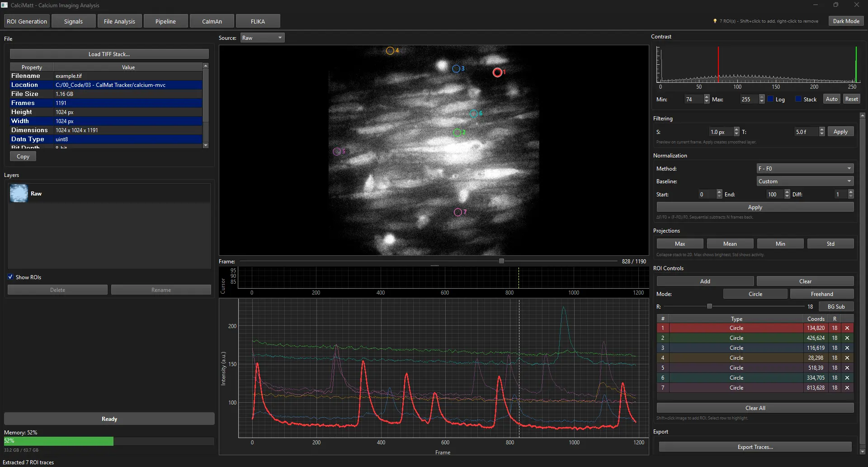Image resolution: width=868 pixels, height=467 pixels.
Task: Remove ROI 1 with its X icon
Action: point(848,328)
